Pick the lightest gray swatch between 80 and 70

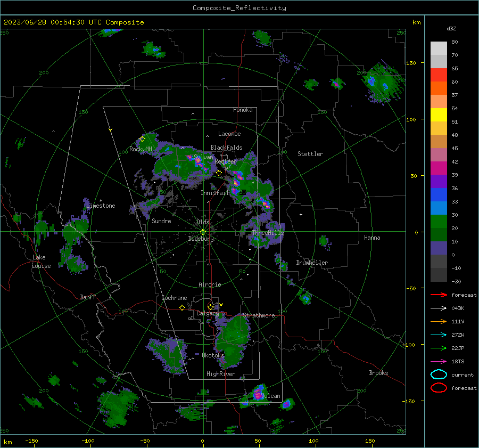point(439,48)
